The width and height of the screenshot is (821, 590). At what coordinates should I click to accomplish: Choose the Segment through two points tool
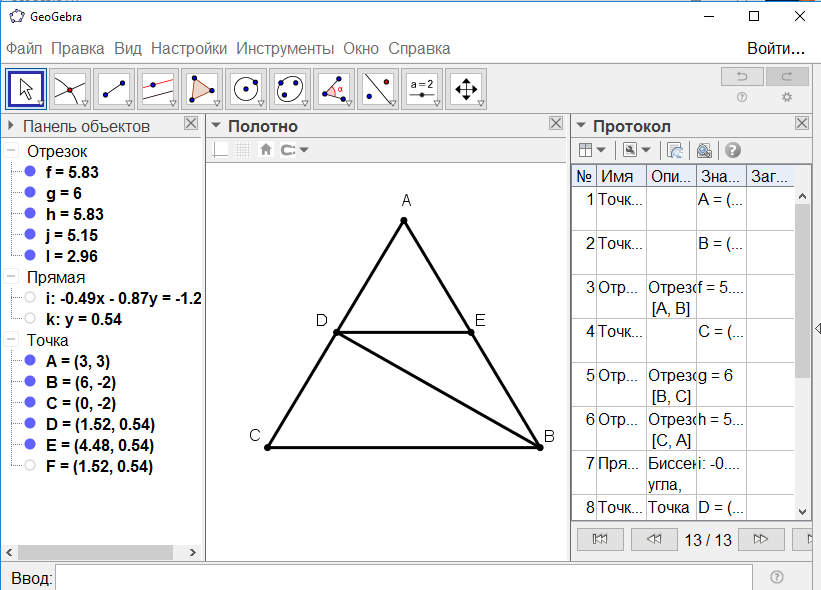[114, 89]
